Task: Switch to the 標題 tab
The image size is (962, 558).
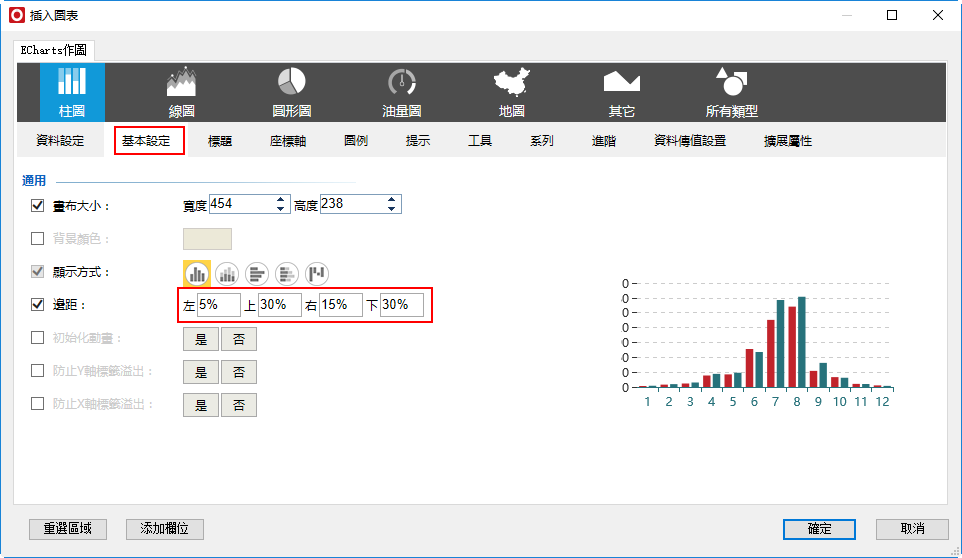Action: coord(220,141)
